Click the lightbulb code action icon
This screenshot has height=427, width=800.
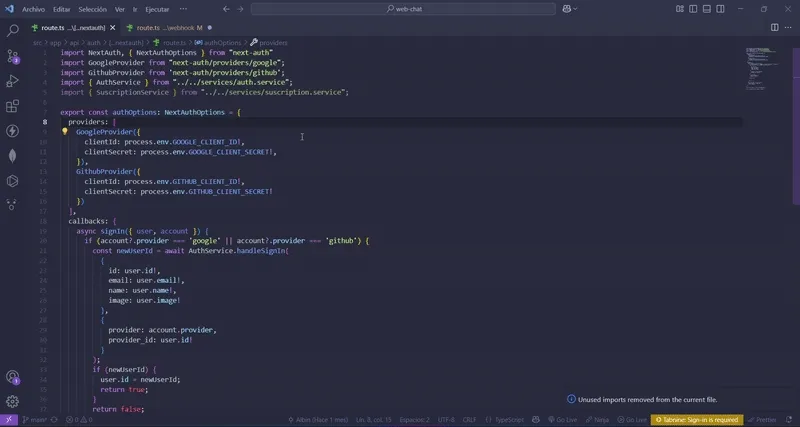click(x=65, y=131)
